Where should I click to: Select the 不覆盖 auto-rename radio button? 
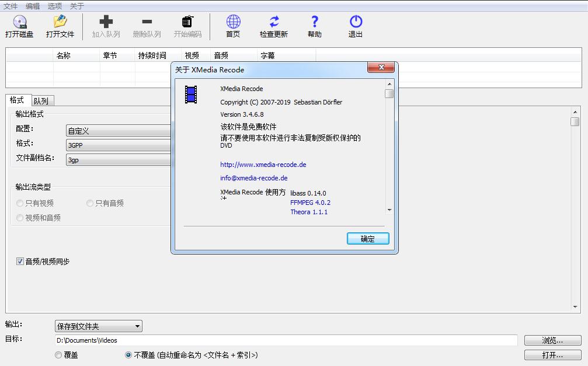point(128,355)
